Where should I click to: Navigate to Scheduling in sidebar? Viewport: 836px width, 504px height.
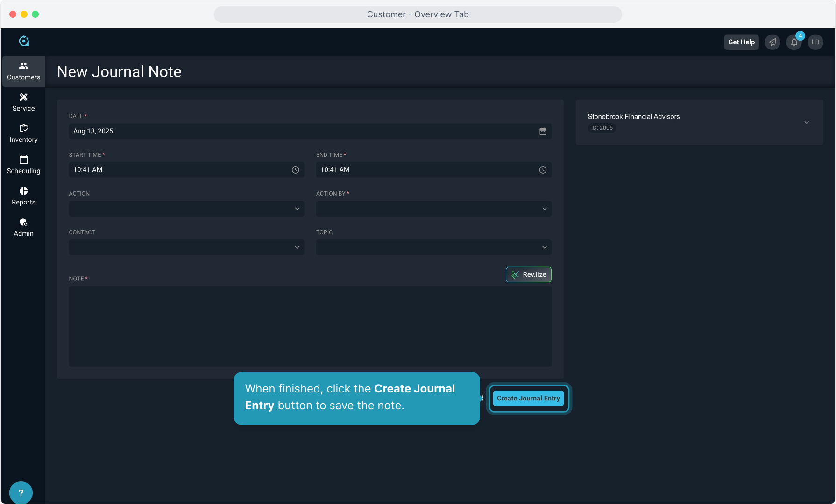point(23,165)
